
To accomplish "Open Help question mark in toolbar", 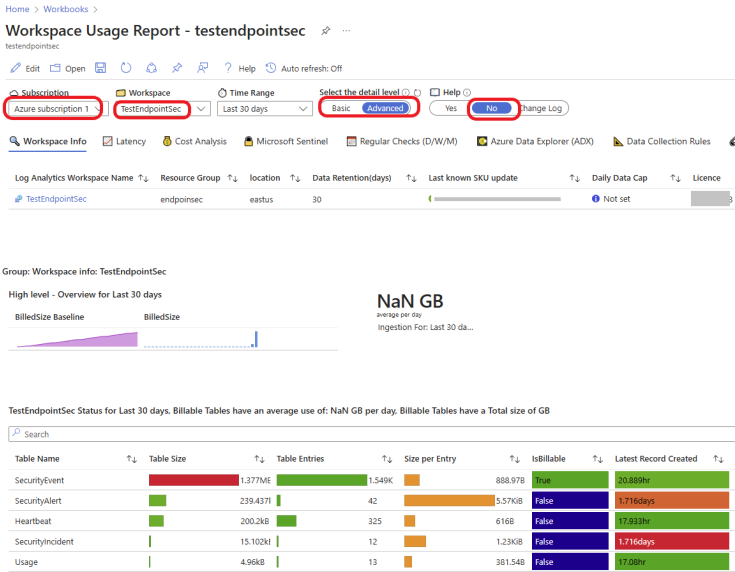I will tap(228, 68).
